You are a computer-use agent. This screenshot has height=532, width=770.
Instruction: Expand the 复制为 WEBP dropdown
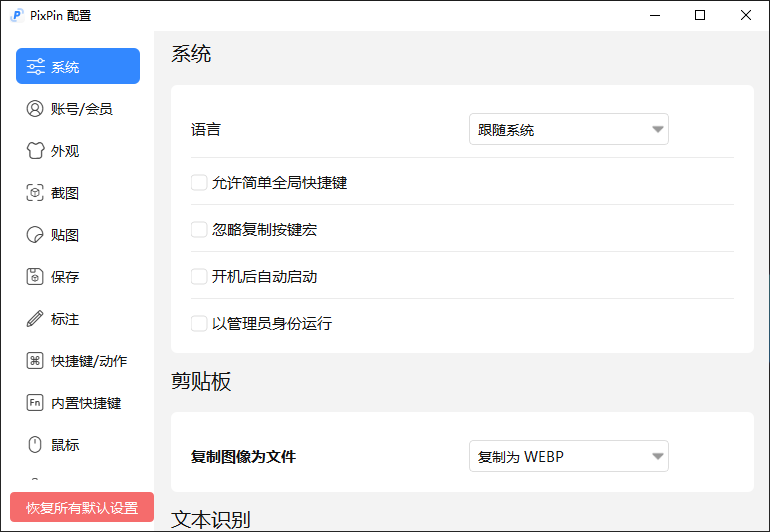(568, 457)
